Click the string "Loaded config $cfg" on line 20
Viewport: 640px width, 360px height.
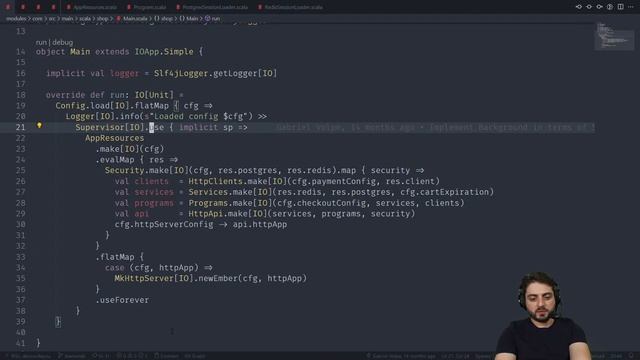click(198, 117)
